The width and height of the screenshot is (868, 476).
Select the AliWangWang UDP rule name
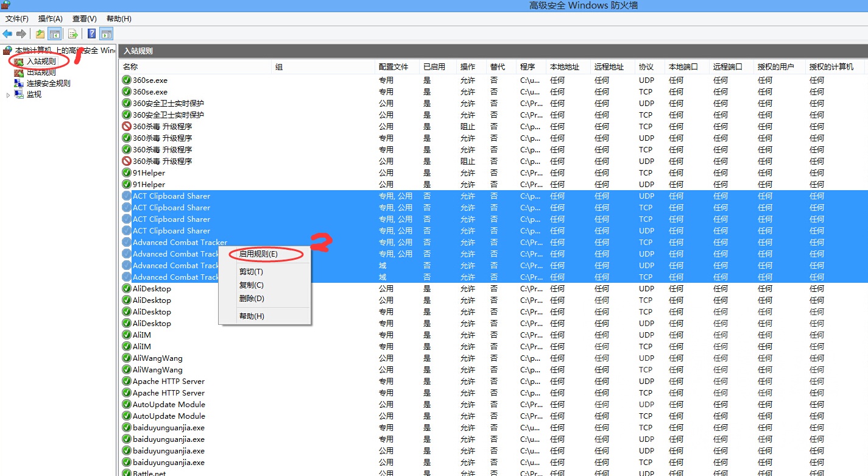158,358
